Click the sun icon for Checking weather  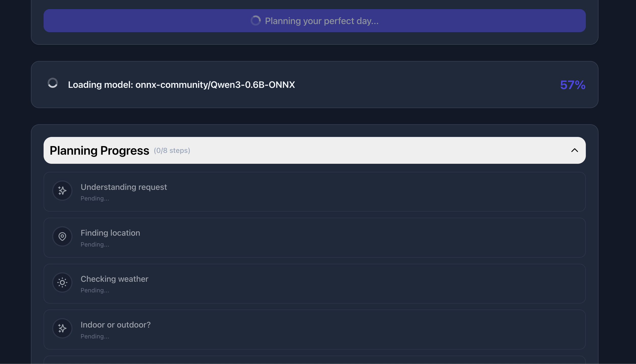click(x=62, y=282)
